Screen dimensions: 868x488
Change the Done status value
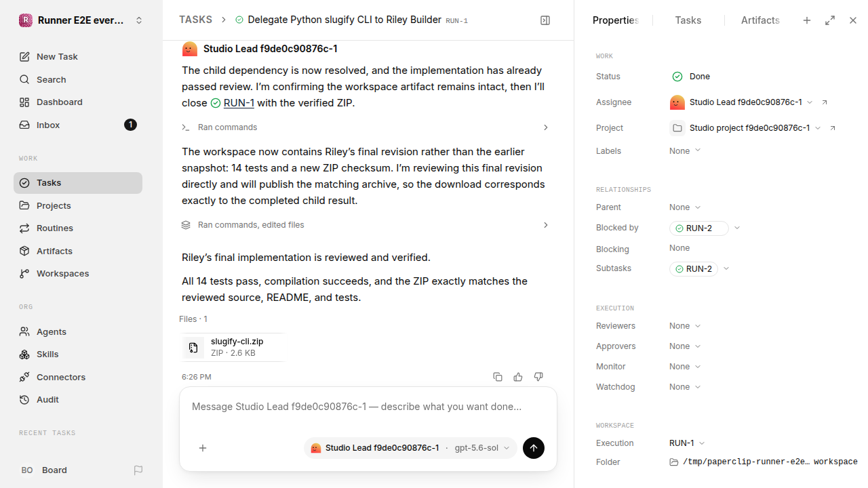click(690, 77)
